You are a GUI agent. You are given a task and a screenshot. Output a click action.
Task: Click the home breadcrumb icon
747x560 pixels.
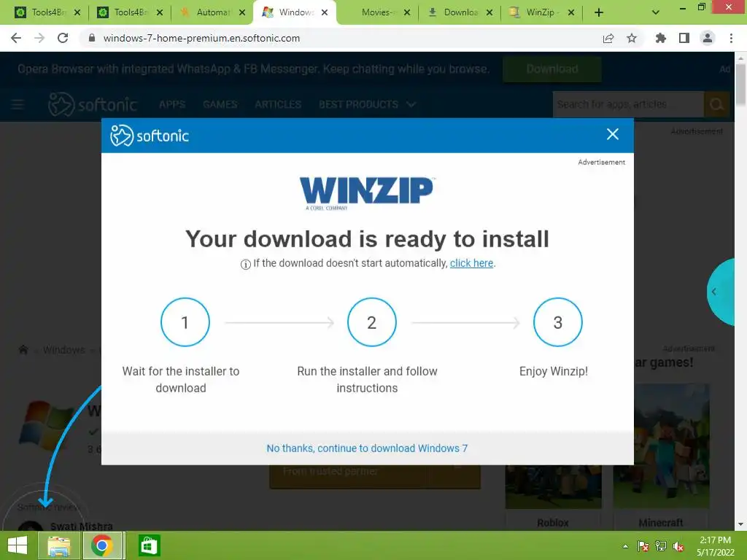23,350
